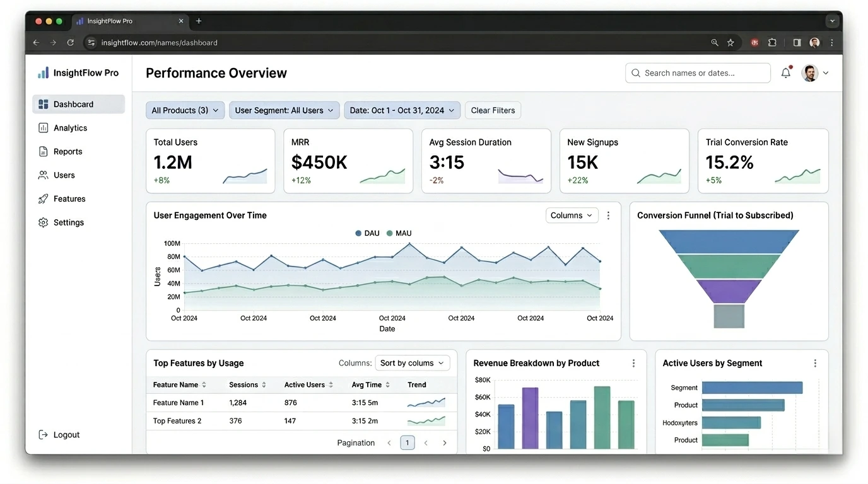Toggle the MAU series legend item
The height and width of the screenshot is (484, 868).
399,233
